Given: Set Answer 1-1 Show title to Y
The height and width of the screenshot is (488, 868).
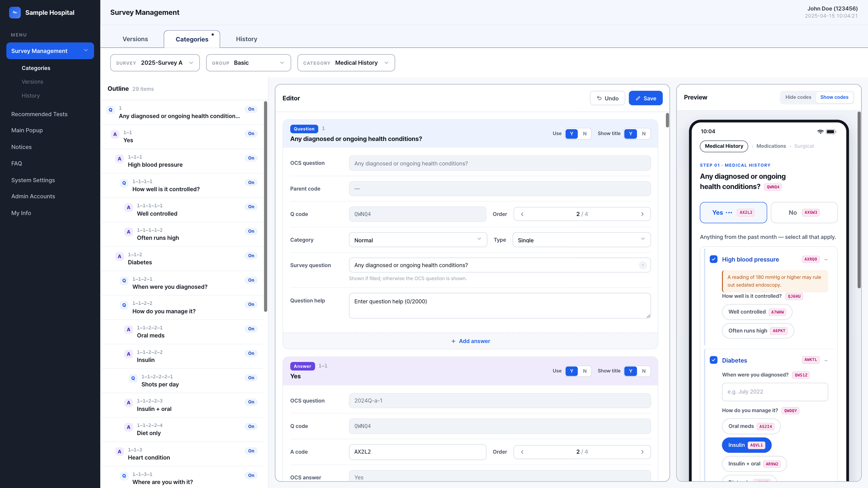Looking at the screenshot, I should [x=630, y=371].
